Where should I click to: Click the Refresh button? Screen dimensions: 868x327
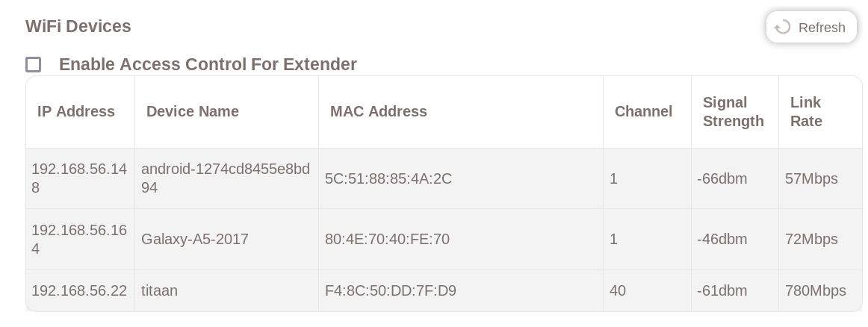coord(811,28)
